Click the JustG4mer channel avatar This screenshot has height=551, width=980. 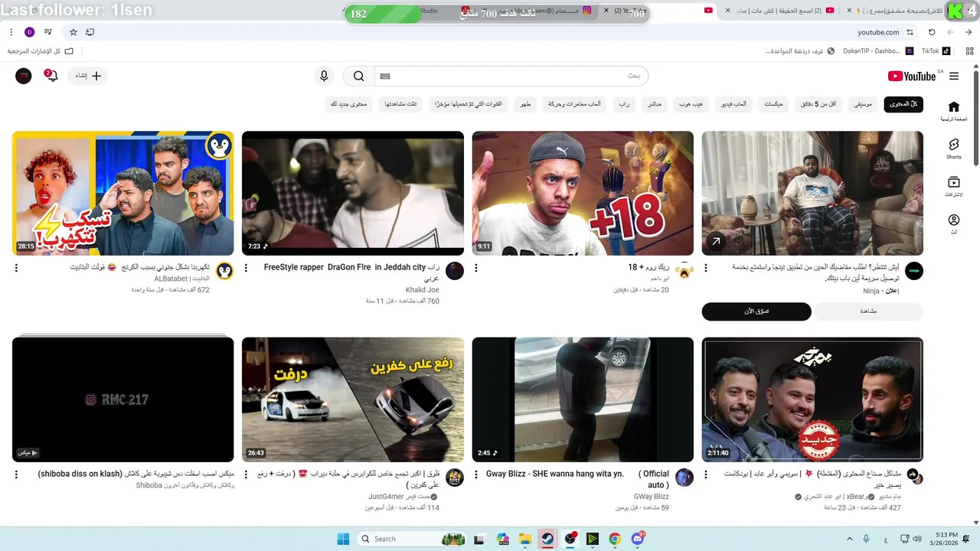455,478
